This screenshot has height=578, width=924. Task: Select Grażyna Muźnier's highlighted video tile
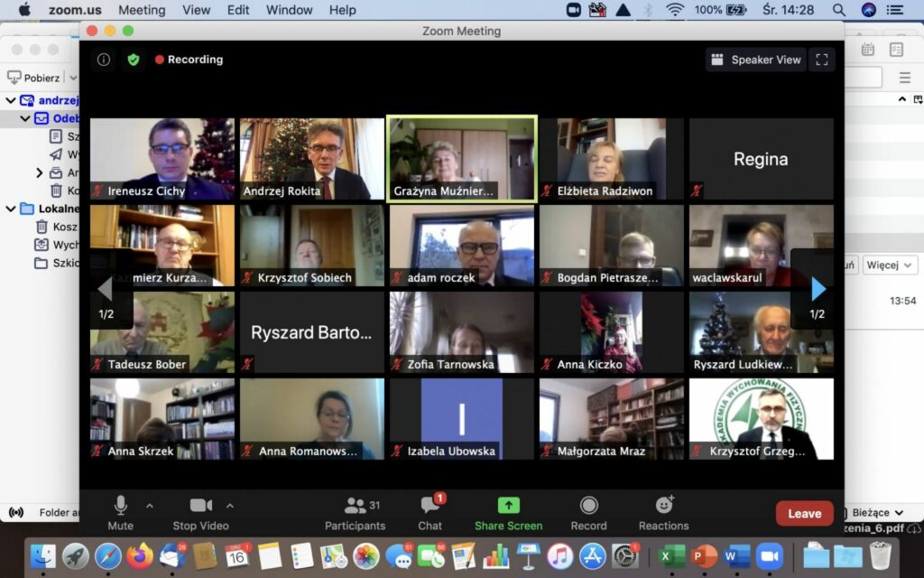click(x=462, y=159)
